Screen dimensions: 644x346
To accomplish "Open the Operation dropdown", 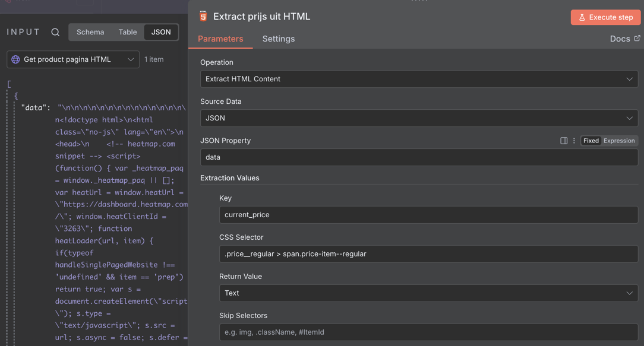I will coord(419,79).
